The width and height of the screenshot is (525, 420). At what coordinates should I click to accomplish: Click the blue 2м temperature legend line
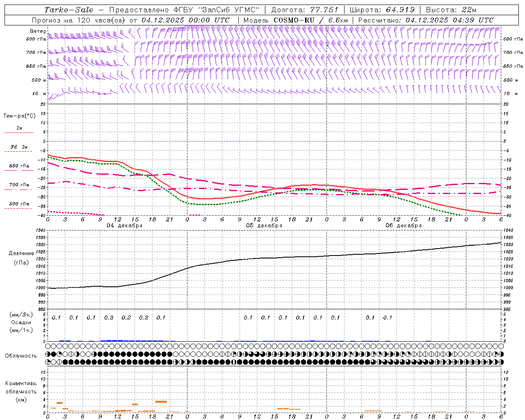point(19,132)
